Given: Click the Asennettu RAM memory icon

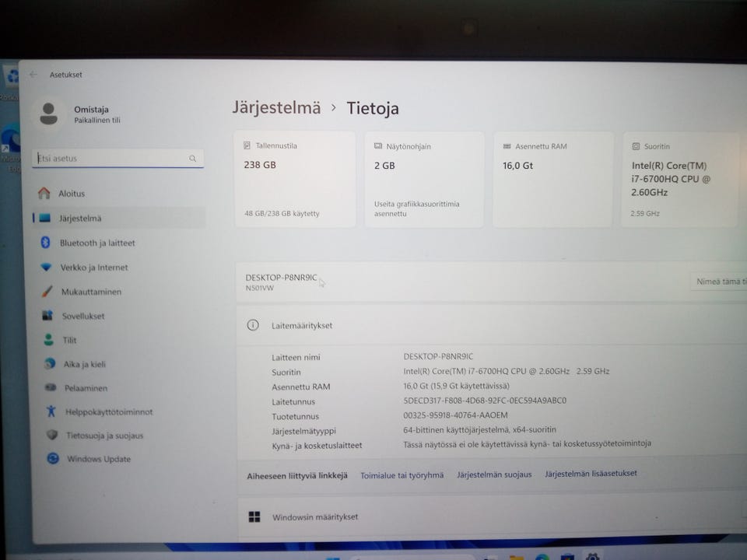Looking at the screenshot, I should (507, 146).
